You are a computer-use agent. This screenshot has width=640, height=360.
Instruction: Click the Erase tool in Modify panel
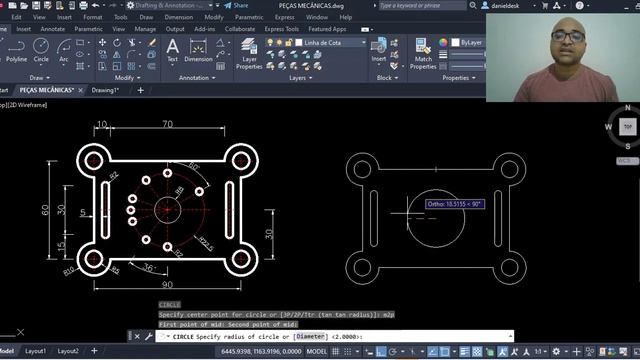152,42
